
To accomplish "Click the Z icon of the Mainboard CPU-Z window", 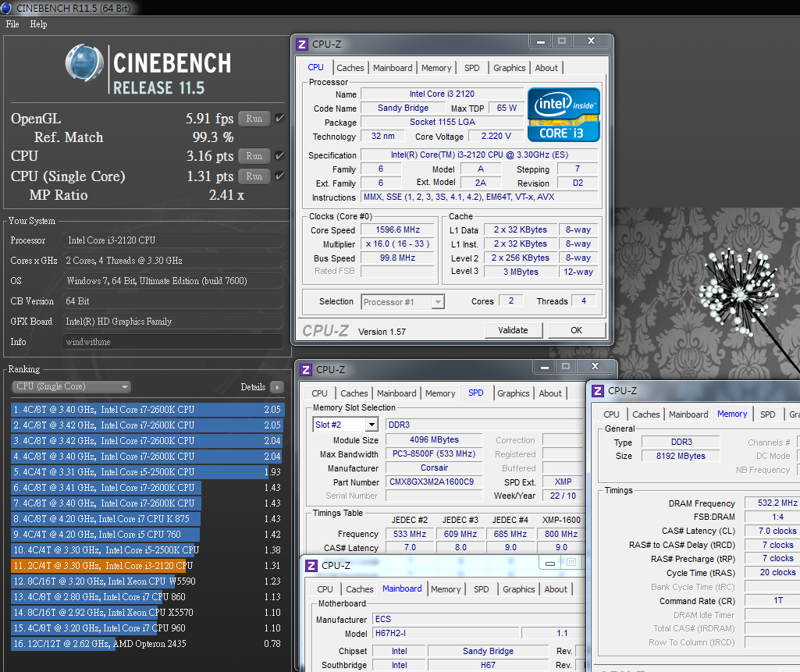I will coord(311,566).
